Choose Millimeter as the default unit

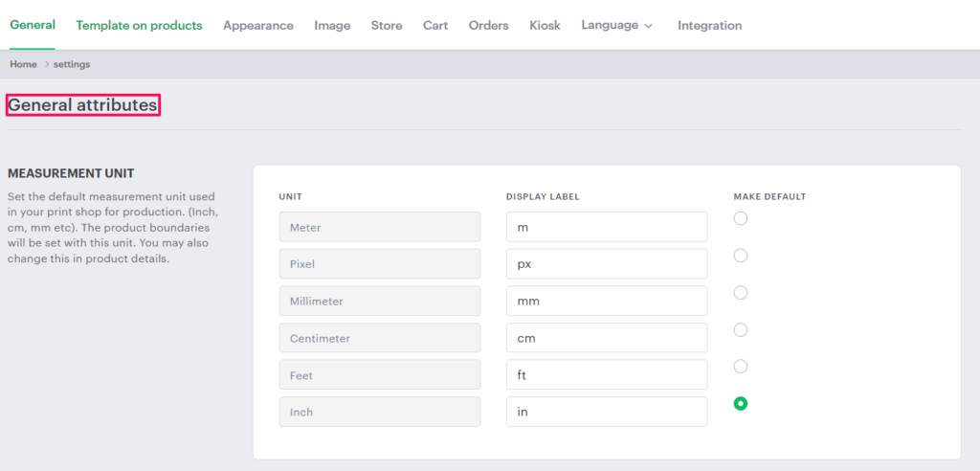pos(741,293)
